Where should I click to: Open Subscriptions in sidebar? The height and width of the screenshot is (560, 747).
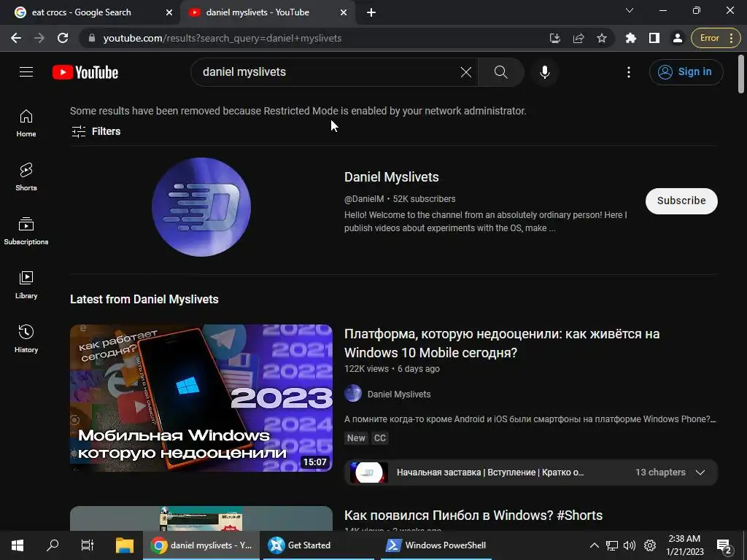26,230
